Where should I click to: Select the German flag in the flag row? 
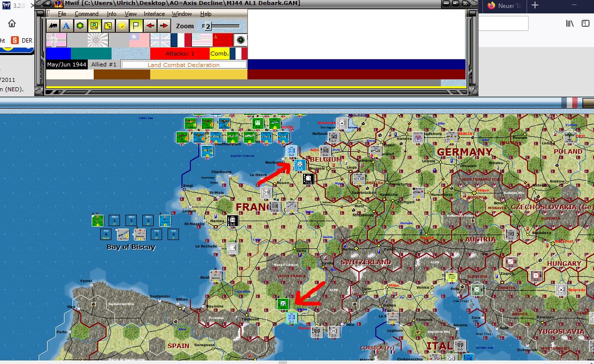click(x=57, y=40)
